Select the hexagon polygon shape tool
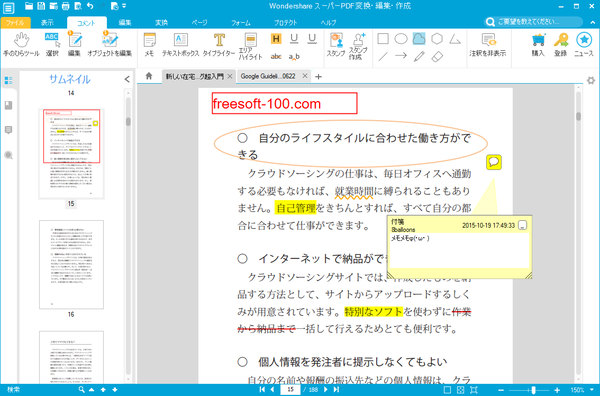Image resolution: width=600 pixels, height=396 pixels. pos(437,39)
